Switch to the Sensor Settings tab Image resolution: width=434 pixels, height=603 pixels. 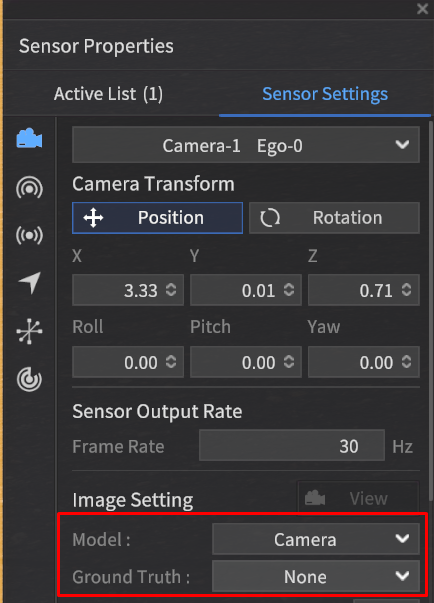point(325,94)
